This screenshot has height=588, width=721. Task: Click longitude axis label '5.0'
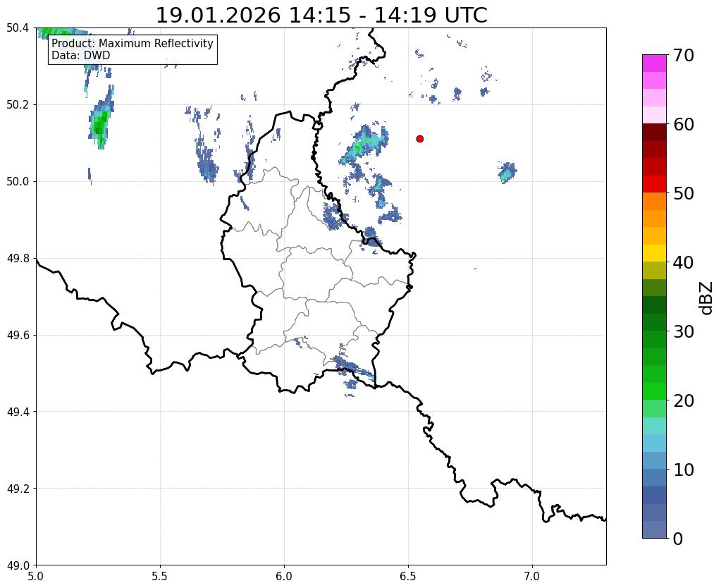pos(36,576)
